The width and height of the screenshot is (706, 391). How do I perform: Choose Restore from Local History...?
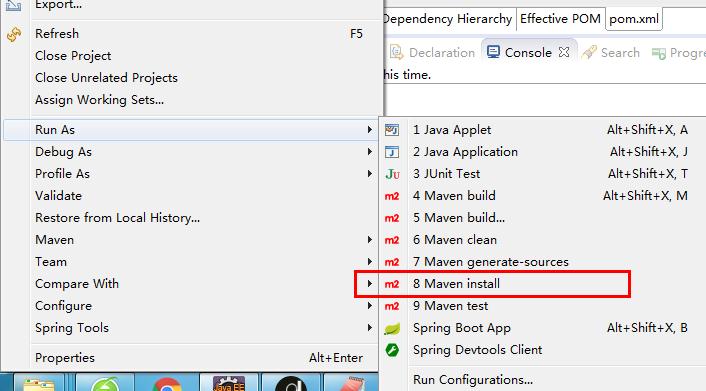[191, 218]
